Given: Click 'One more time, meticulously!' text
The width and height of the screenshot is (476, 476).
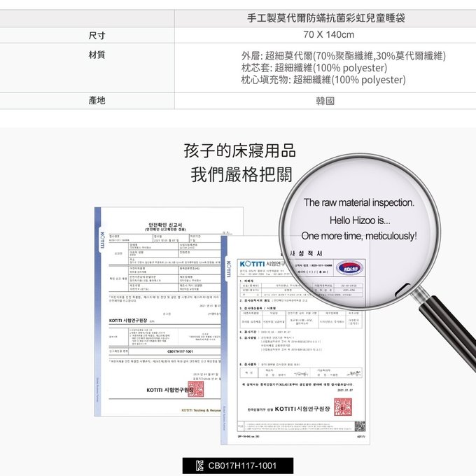Looking at the screenshot, I should [x=359, y=236].
